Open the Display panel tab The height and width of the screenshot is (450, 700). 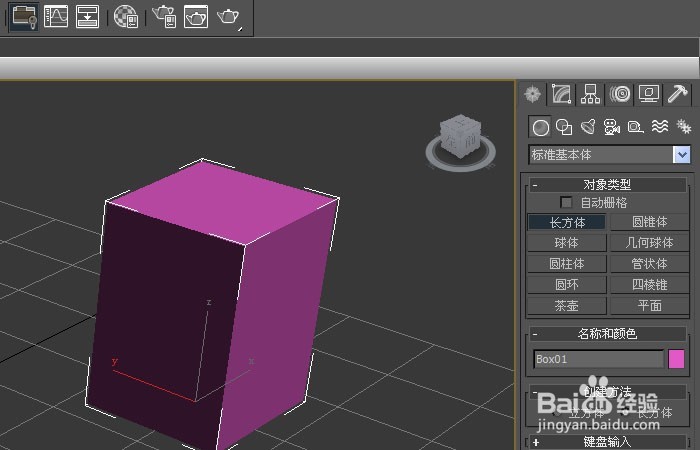(x=649, y=94)
